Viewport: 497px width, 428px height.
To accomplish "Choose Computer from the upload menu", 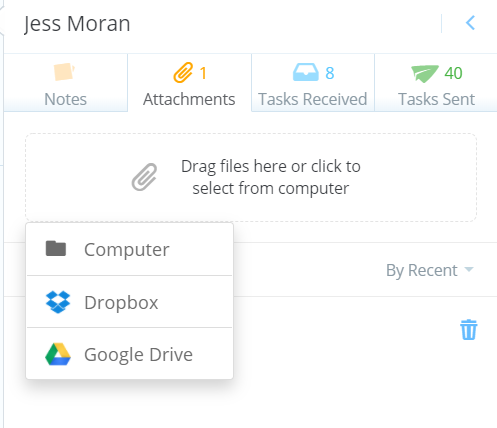I will [x=130, y=249].
